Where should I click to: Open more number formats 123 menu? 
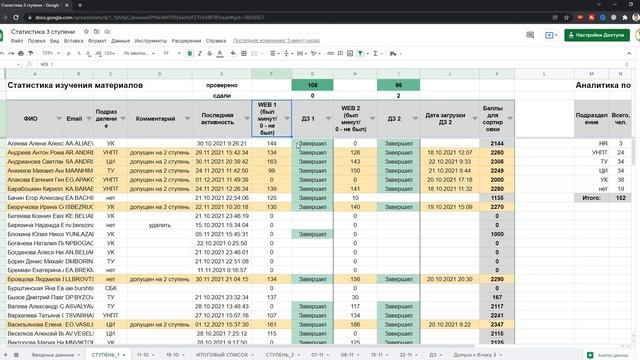[110, 53]
